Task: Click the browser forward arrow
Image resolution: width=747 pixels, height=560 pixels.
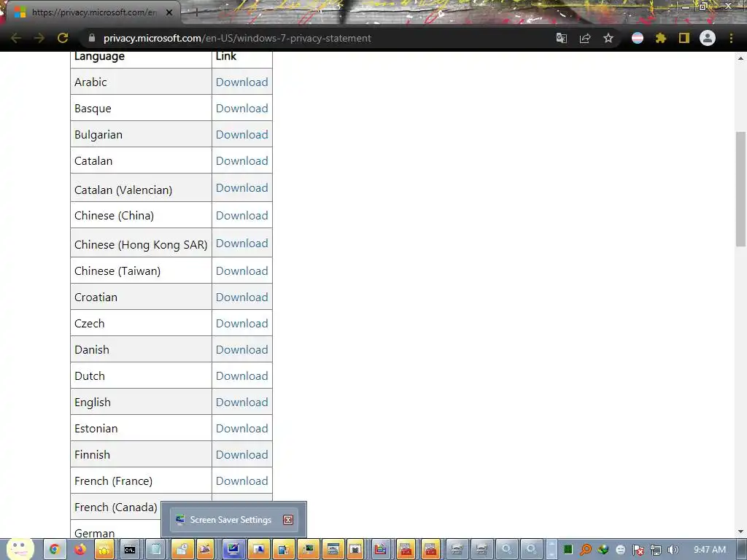Action: point(39,38)
